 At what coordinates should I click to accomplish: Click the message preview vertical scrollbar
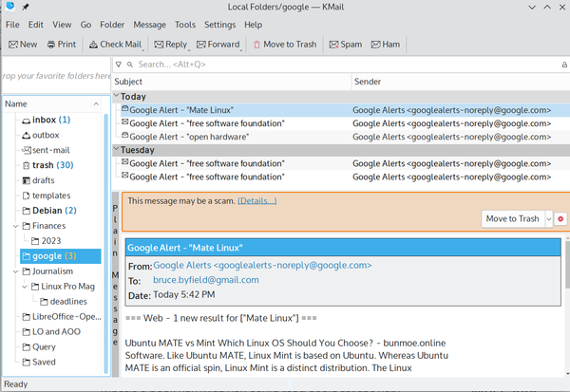pos(567,264)
